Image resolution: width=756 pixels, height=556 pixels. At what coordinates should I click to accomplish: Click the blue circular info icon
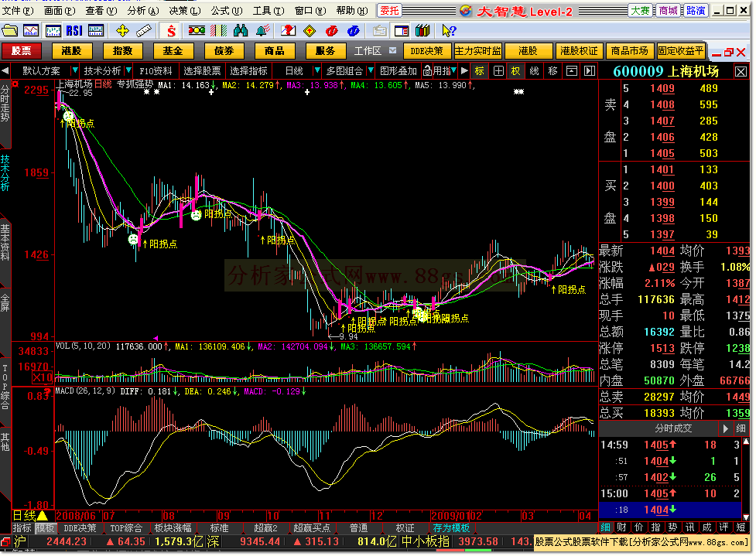tap(353, 31)
